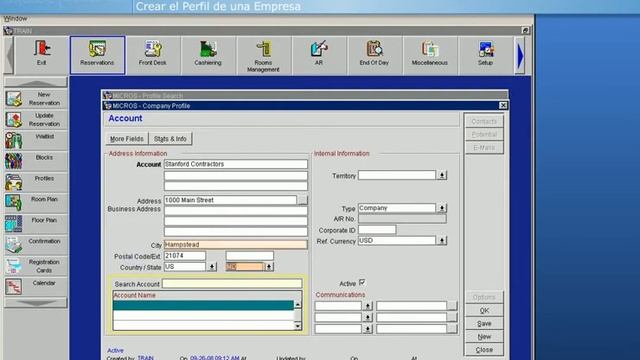Image resolution: width=640 pixels, height=360 pixels.
Task: Open the Window menu
Action: click(x=15, y=19)
